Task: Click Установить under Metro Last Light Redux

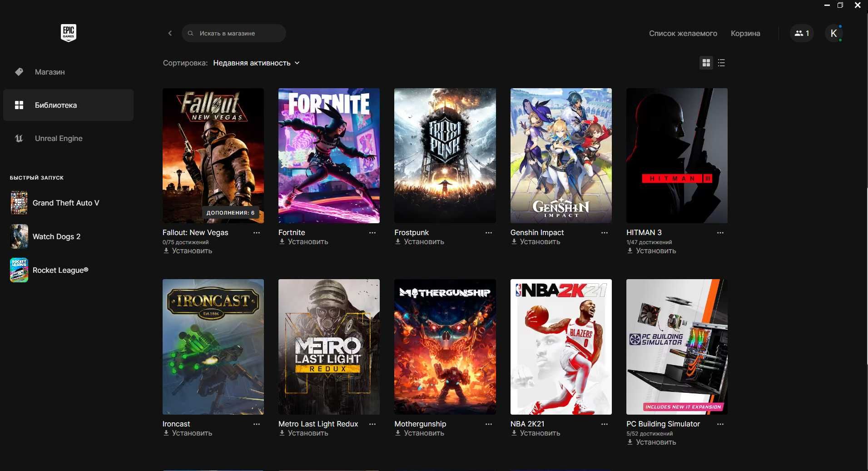Action: [303, 433]
